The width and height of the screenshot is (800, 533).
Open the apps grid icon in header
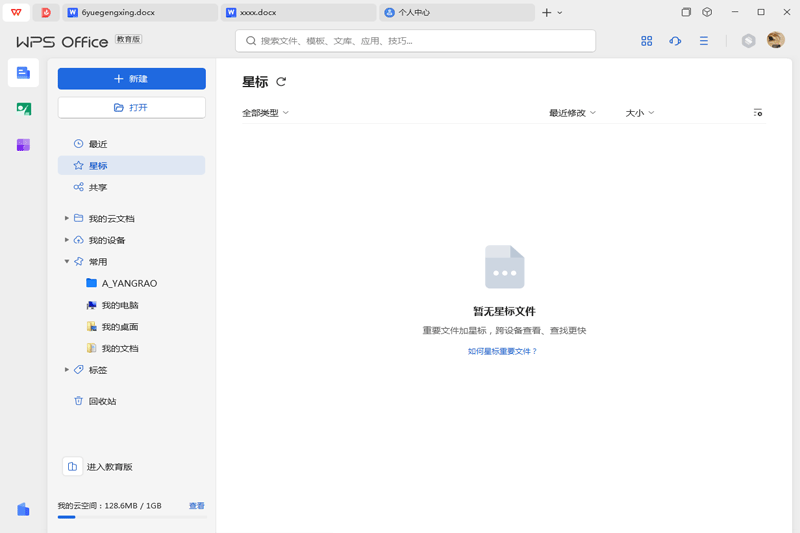[647, 41]
